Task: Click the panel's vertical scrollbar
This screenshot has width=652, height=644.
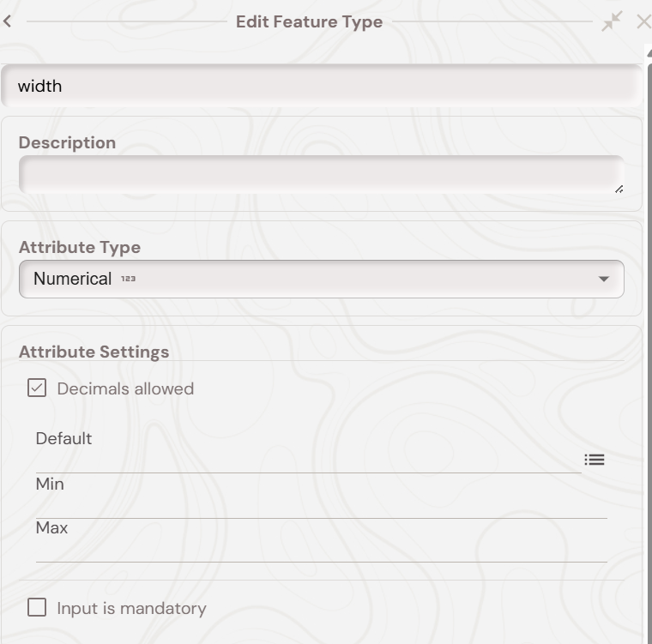Action: (648, 343)
